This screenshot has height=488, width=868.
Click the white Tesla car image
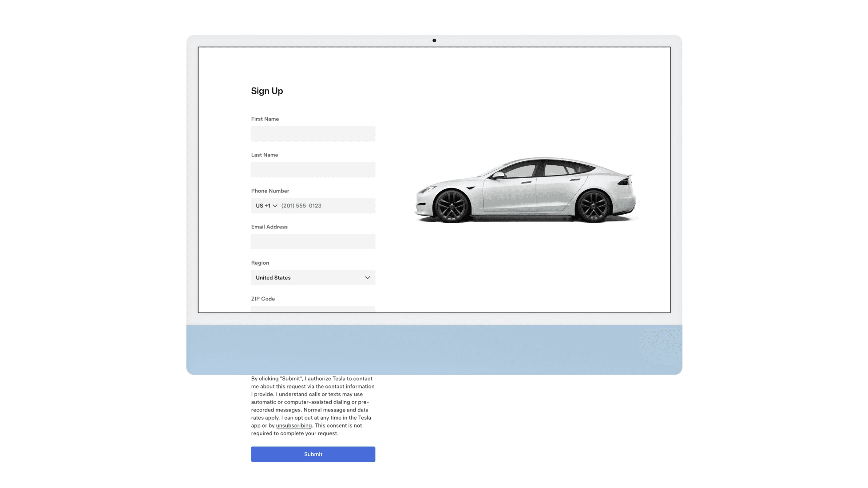[x=525, y=190]
